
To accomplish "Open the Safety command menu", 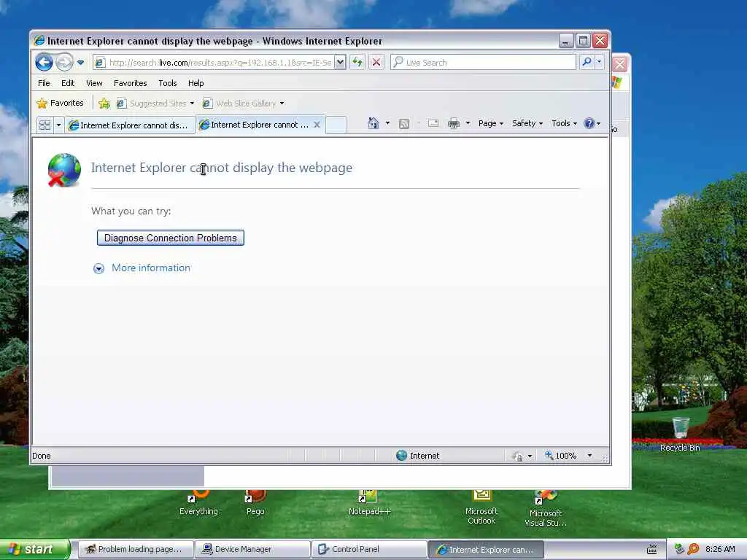I will (x=527, y=123).
